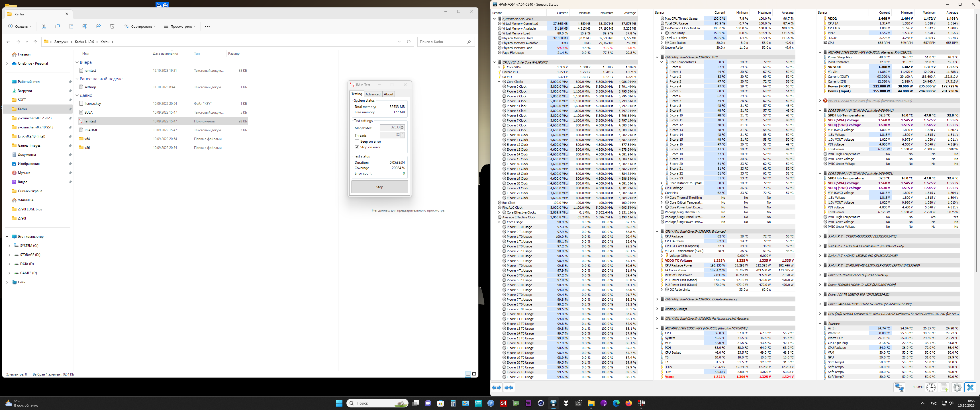The height and width of the screenshot is (410, 980).
Task: Expand the Memory Timings section
Action: [657, 309]
